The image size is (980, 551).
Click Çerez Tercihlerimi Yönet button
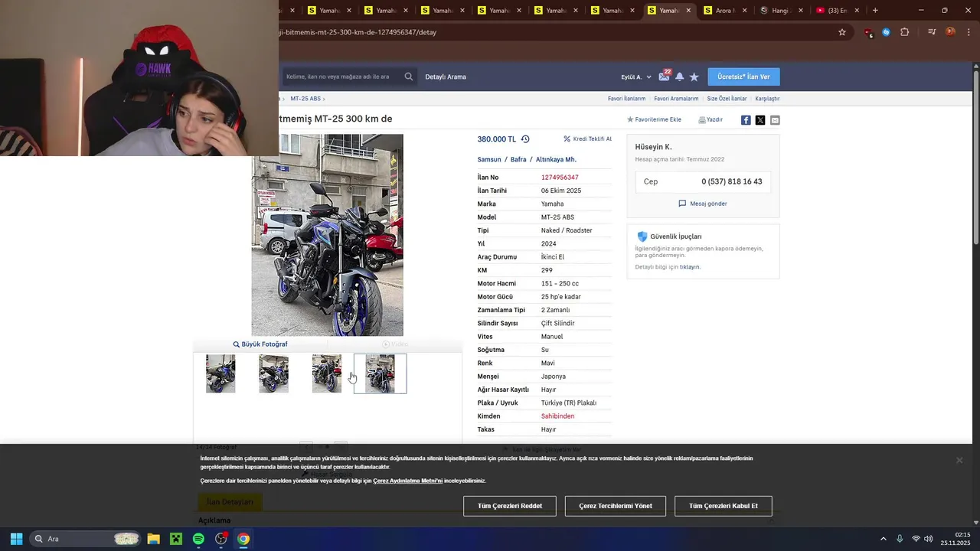point(616,506)
